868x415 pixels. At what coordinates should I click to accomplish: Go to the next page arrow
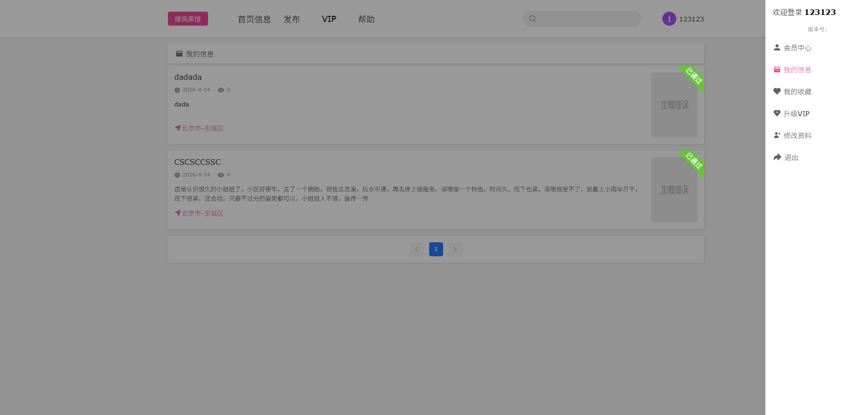[x=455, y=249]
